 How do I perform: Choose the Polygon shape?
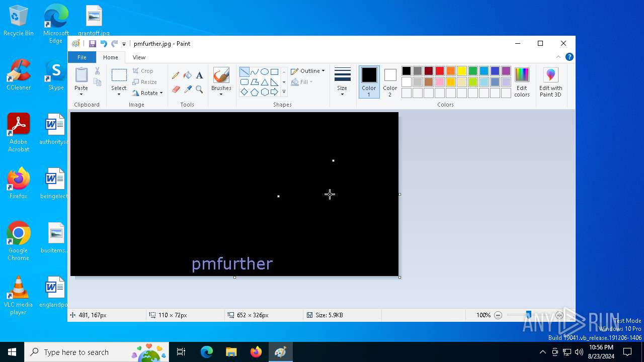pyautogui.click(x=255, y=82)
